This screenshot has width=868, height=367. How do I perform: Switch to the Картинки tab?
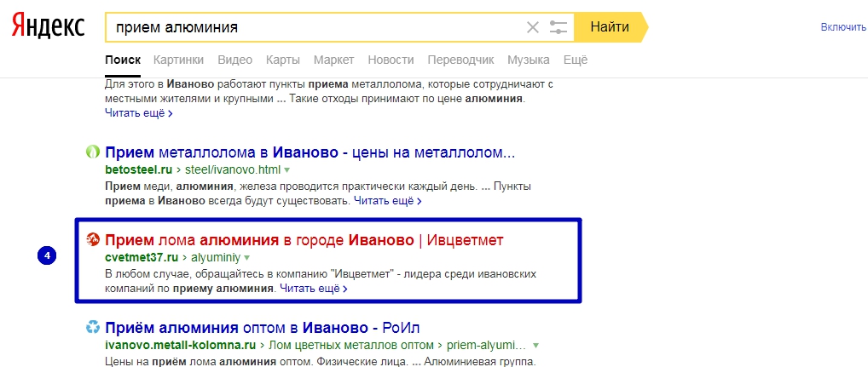click(178, 60)
